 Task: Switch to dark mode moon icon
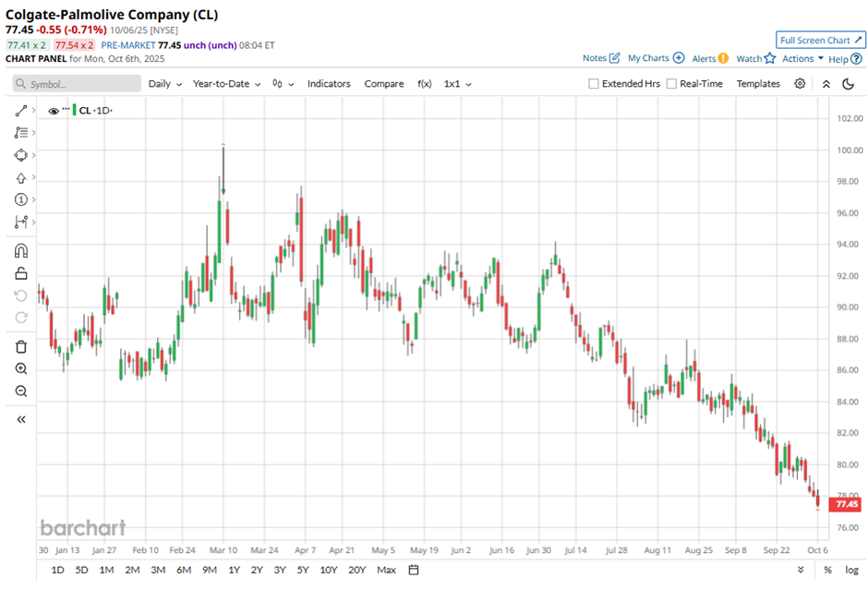[848, 84]
